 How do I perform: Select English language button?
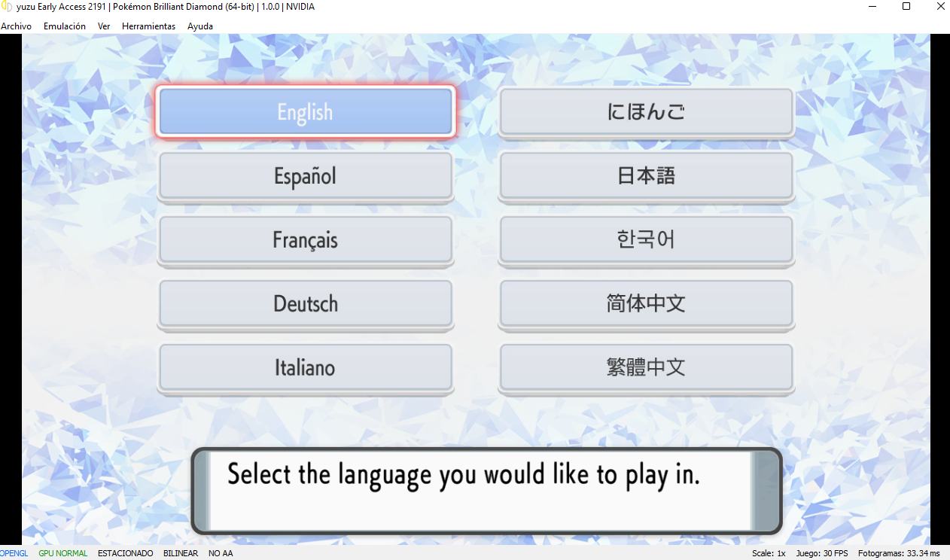pyautogui.click(x=305, y=112)
